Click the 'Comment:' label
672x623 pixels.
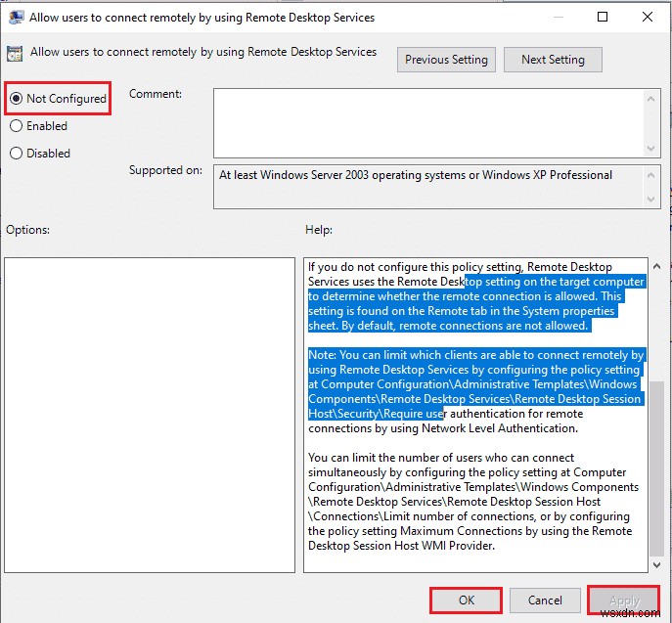156,94
